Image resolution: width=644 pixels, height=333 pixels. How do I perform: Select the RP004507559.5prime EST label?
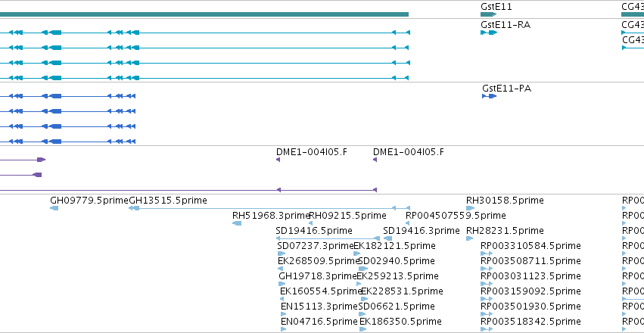tap(456, 216)
